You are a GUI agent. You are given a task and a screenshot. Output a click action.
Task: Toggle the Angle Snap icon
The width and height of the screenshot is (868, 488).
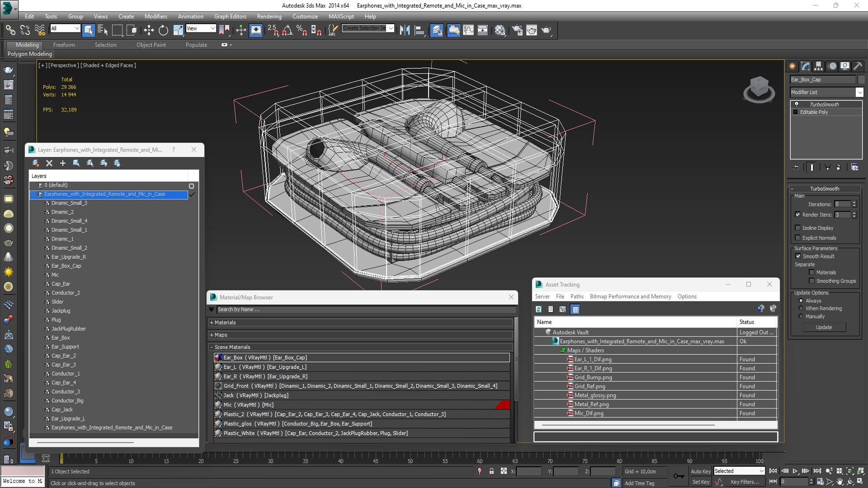click(287, 30)
